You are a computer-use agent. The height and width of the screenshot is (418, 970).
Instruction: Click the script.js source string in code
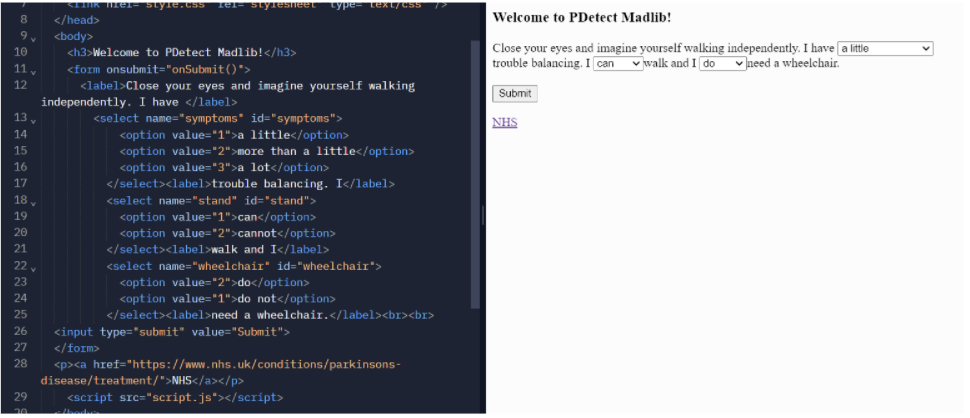click(184, 397)
